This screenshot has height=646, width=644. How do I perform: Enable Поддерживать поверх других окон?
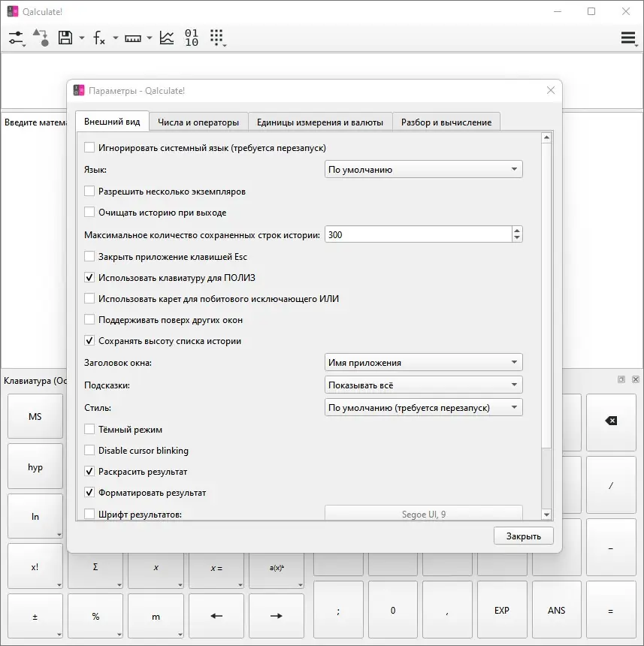point(89,320)
